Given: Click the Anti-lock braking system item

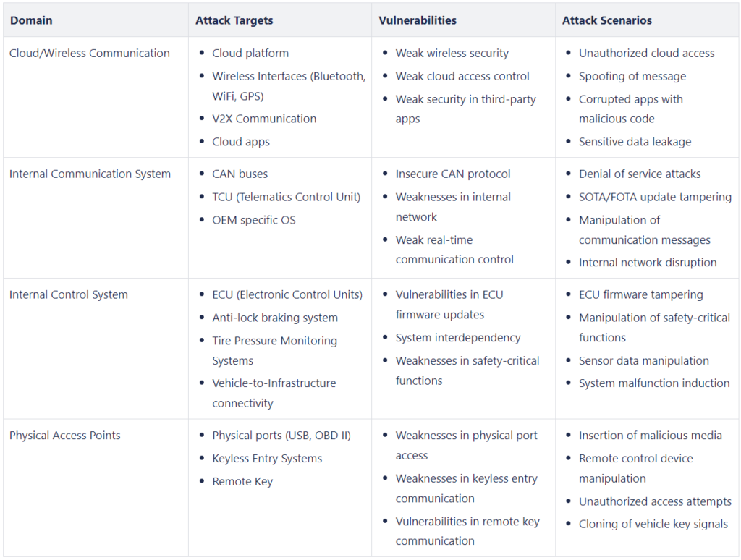Looking at the screenshot, I should [275, 318].
